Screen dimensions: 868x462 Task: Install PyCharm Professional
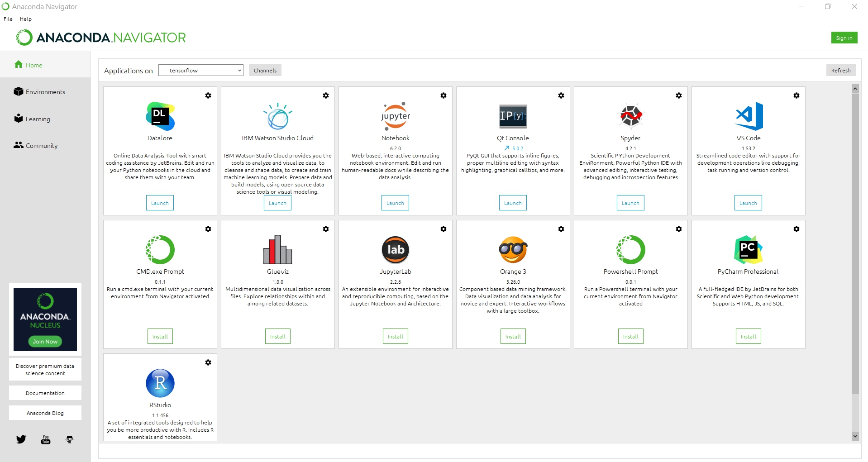749,336
